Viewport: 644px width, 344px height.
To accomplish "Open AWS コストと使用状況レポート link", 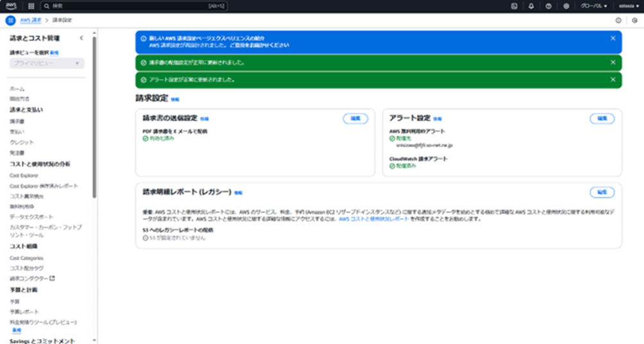I will point(373,219).
